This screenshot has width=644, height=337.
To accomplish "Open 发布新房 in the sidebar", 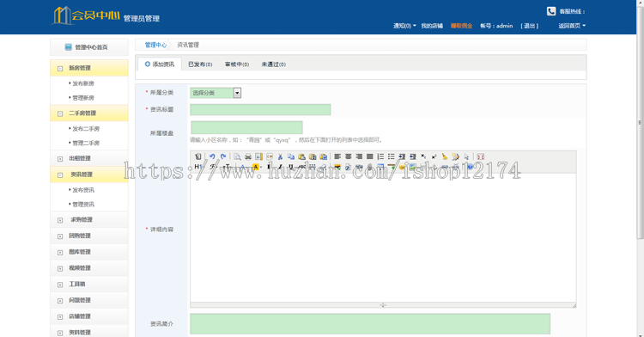I will pyautogui.click(x=83, y=83).
